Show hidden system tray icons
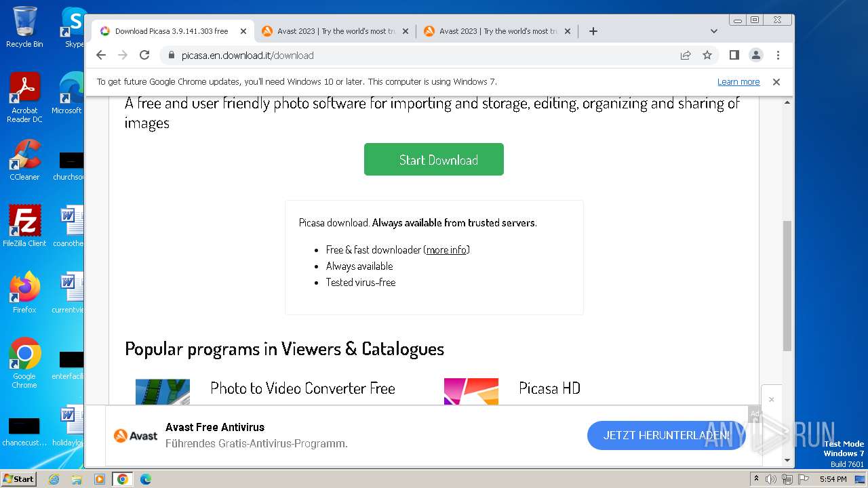 click(x=756, y=479)
